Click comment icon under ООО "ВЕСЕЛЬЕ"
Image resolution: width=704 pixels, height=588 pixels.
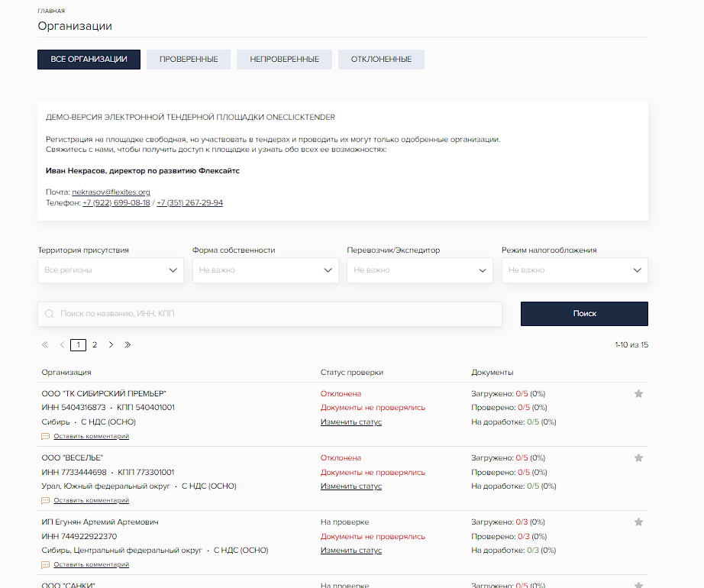click(45, 501)
